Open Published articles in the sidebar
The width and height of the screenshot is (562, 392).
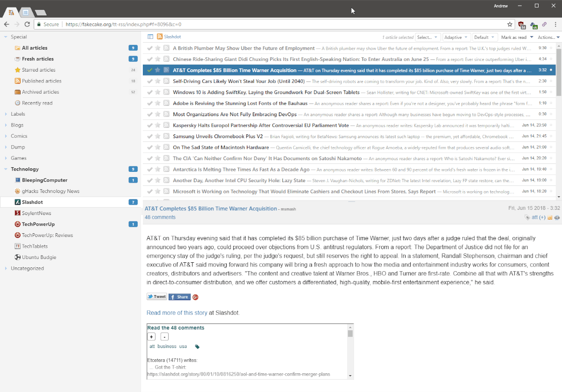(41, 81)
